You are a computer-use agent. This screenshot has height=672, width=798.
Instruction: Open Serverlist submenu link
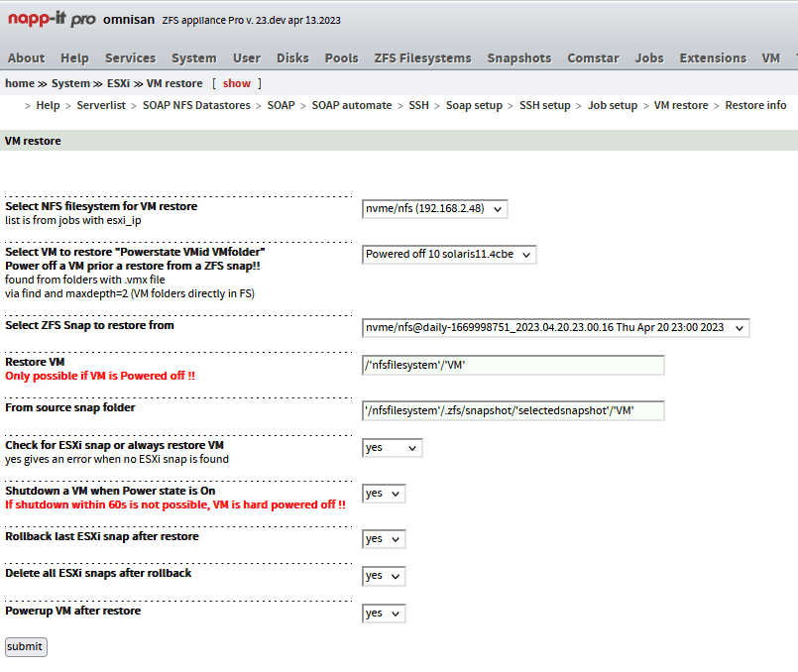point(101,105)
